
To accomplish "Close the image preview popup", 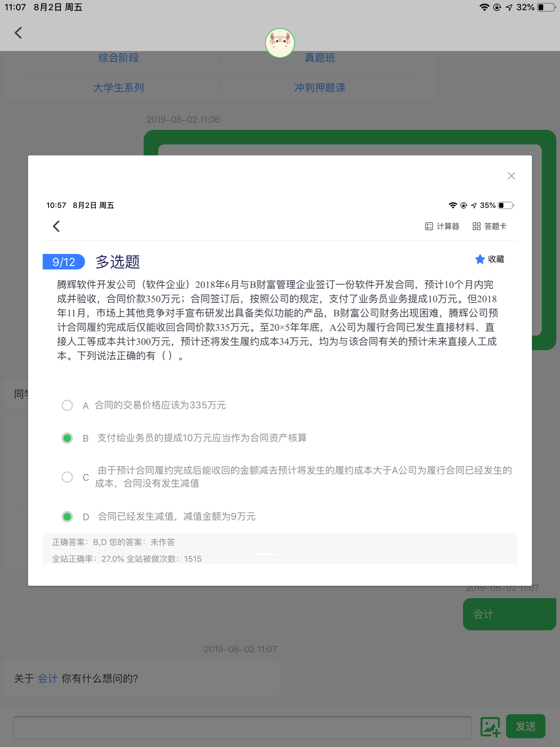I will [x=511, y=176].
